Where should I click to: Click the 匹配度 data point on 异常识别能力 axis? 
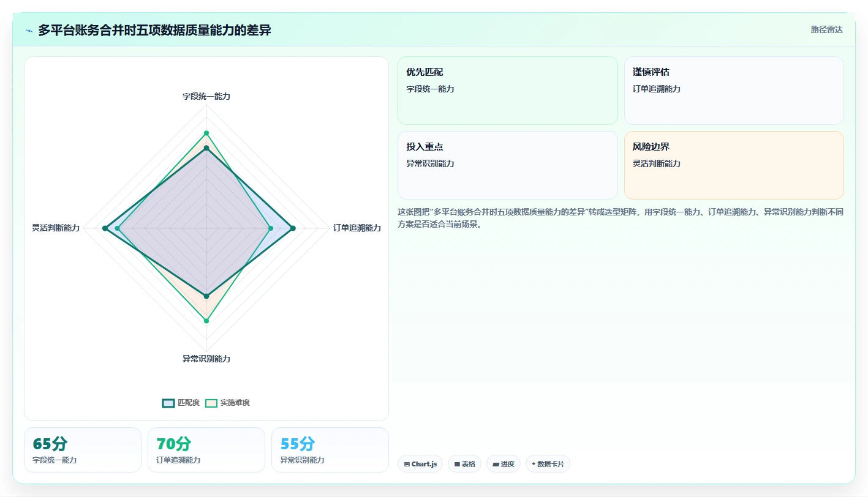click(206, 296)
